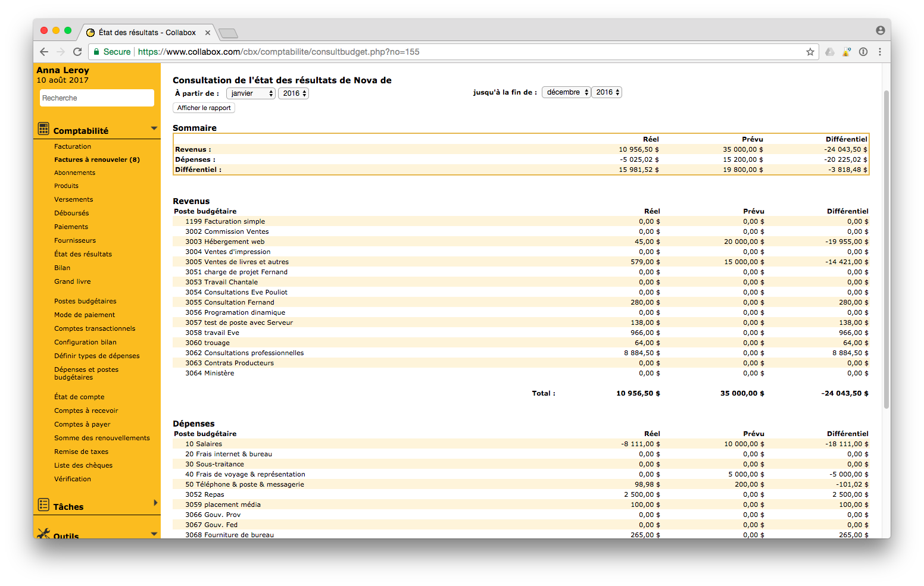Open the Grand livre menu item

point(73,281)
